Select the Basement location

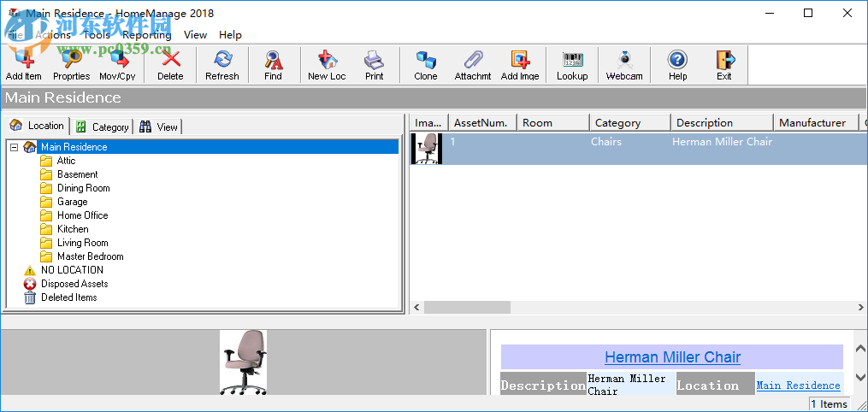(78, 174)
